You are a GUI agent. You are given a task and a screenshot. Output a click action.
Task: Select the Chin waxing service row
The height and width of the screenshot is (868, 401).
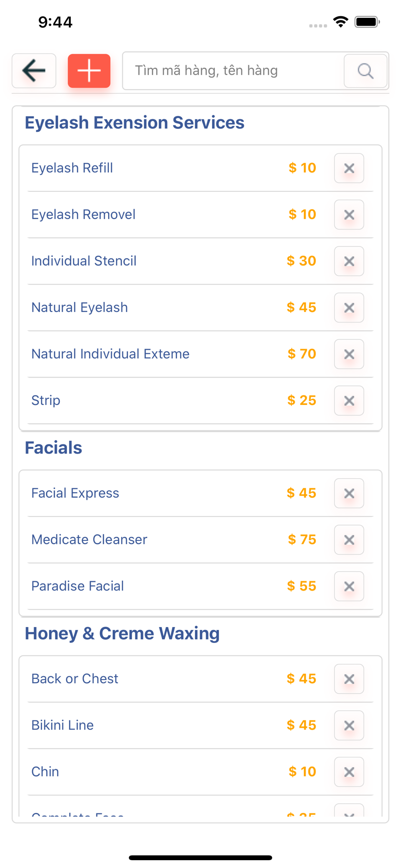click(x=46, y=772)
